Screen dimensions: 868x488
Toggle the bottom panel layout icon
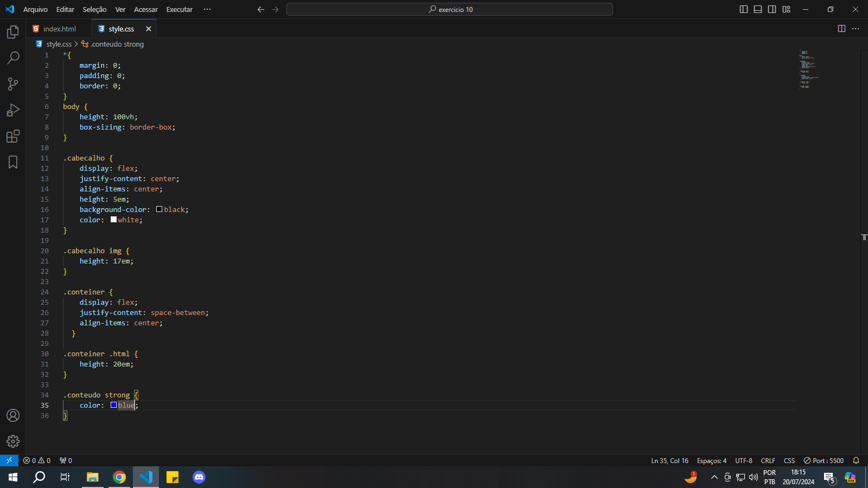click(x=758, y=9)
